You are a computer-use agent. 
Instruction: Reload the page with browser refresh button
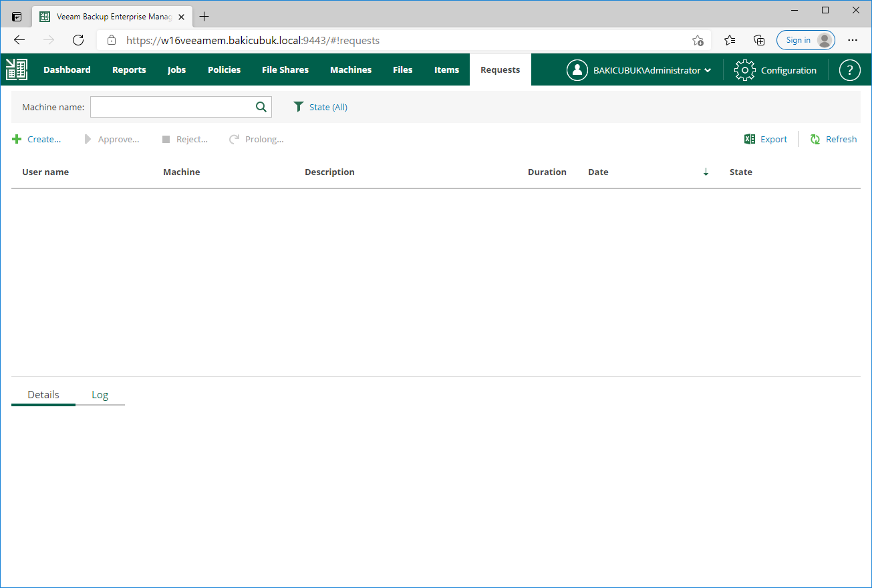[78, 40]
